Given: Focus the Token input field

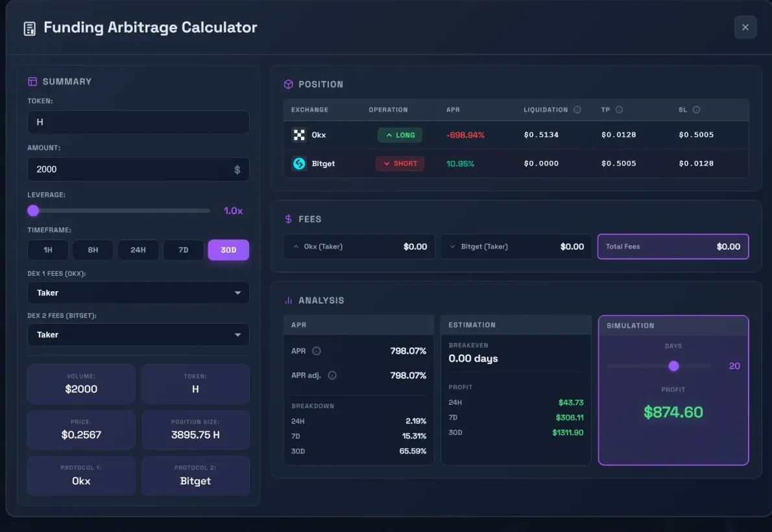Looking at the screenshot, I should (138, 122).
